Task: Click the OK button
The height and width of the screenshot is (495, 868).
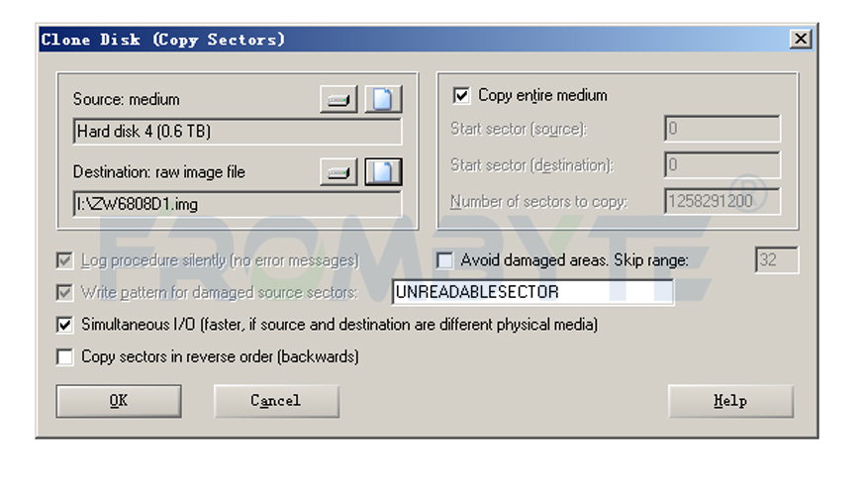Action: point(119,401)
